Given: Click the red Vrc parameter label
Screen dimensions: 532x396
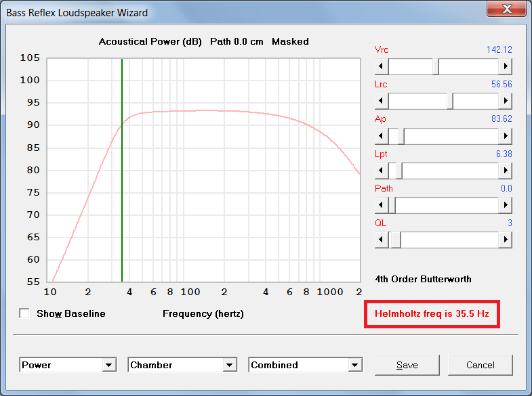Looking at the screenshot, I should [x=382, y=50].
